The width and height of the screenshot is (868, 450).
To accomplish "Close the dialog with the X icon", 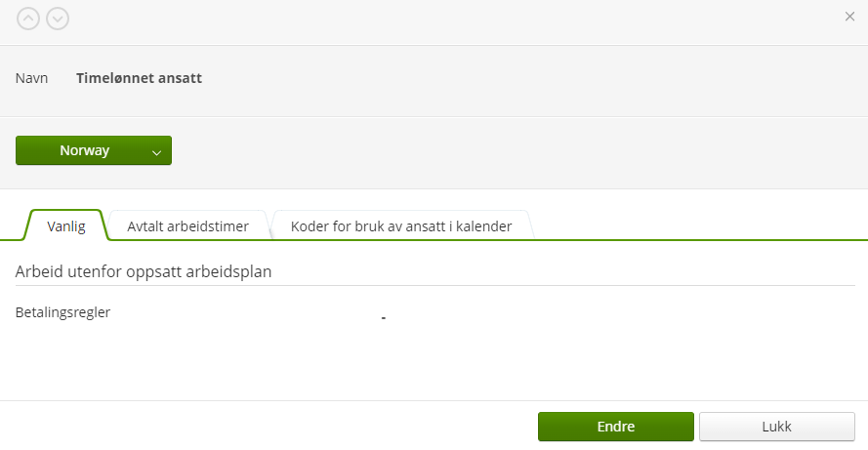I will [x=849, y=17].
